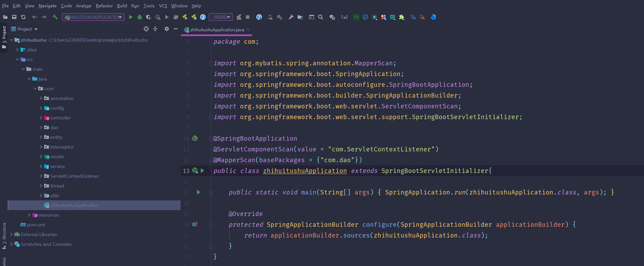Open the Navigate menu

pos(48,6)
